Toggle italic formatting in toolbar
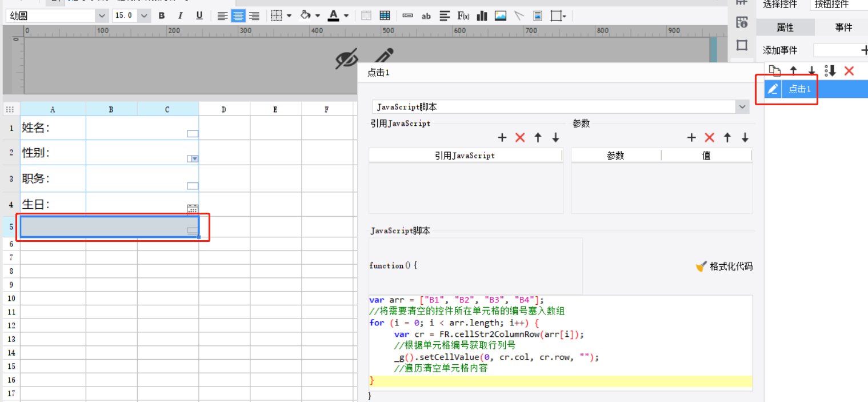This screenshot has width=868, height=402. [x=181, y=16]
